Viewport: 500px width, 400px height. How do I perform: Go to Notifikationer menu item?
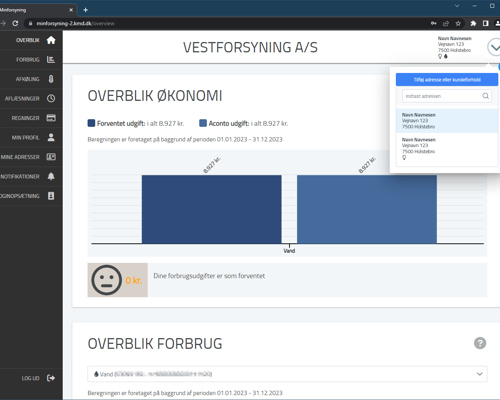coord(20,176)
